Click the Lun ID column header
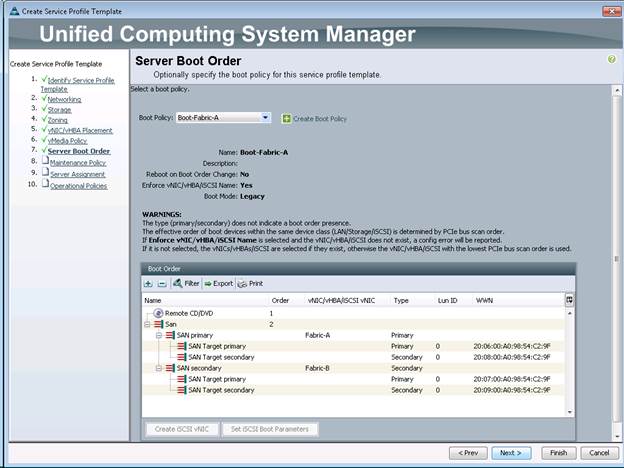624x468 pixels. pyautogui.click(x=453, y=300)
